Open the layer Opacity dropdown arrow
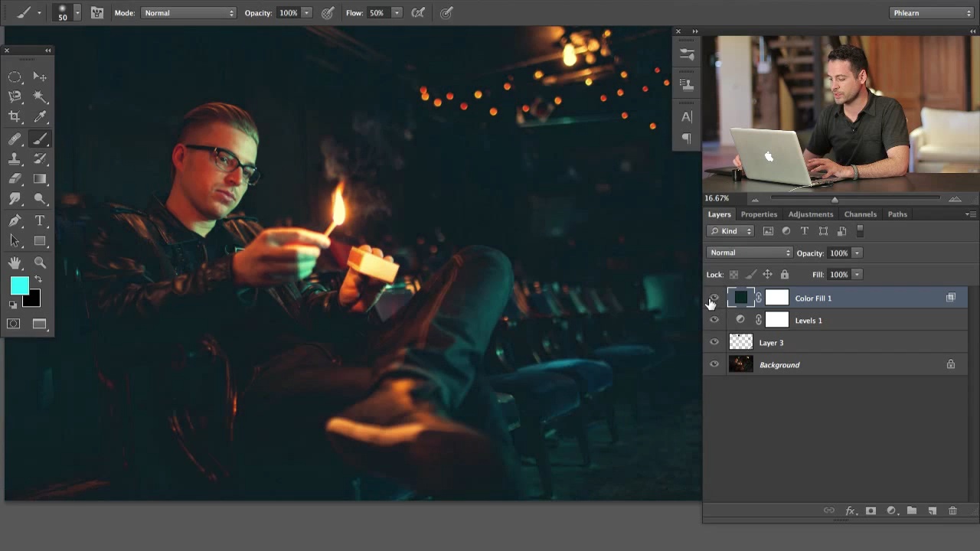The width and height of the screenshot is (980, 551). tap(857, 253)
